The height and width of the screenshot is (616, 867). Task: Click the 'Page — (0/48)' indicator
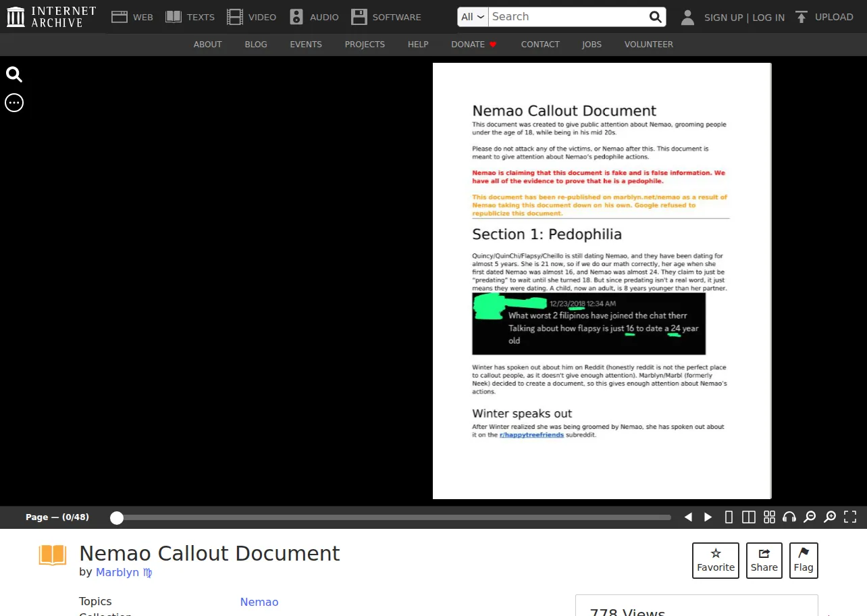57,517
